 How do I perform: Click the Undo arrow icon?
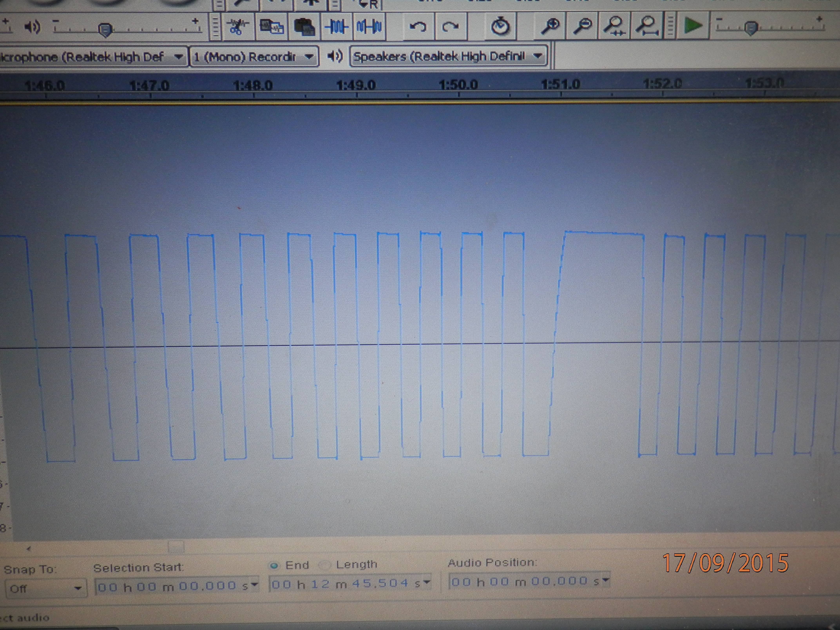418,27
